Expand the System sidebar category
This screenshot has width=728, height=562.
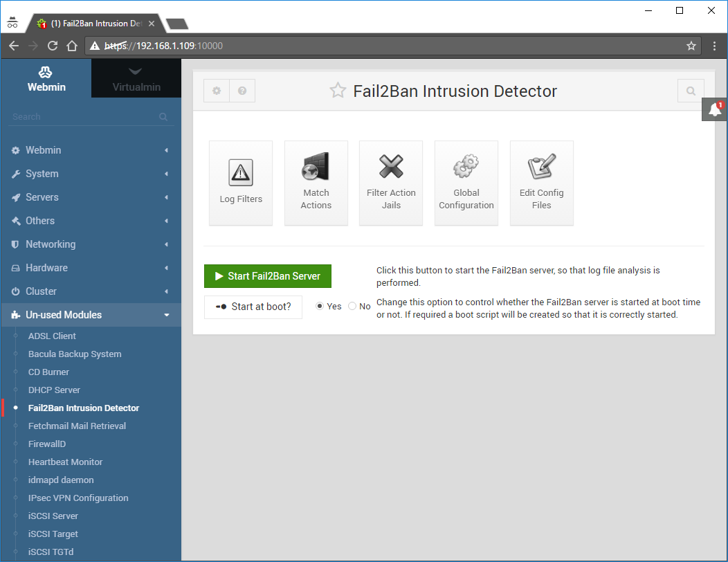[91, 174]
